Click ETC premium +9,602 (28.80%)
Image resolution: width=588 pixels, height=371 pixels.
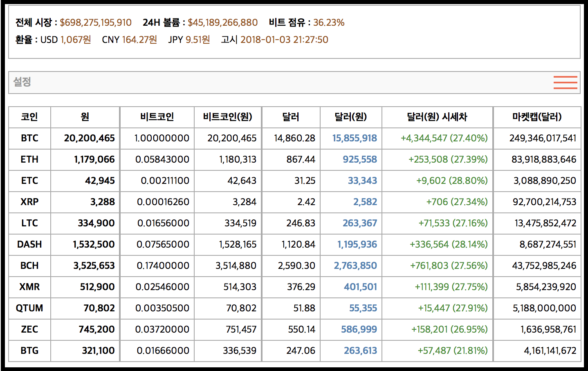(x=452, y=181)
